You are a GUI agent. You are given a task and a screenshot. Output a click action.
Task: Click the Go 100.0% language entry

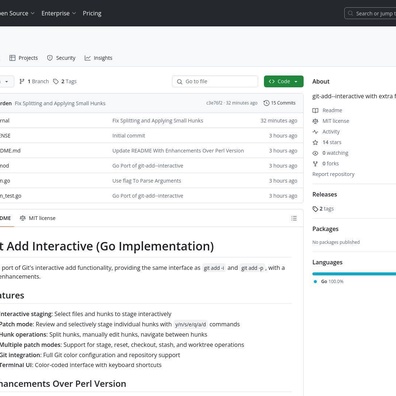point(332,281)
